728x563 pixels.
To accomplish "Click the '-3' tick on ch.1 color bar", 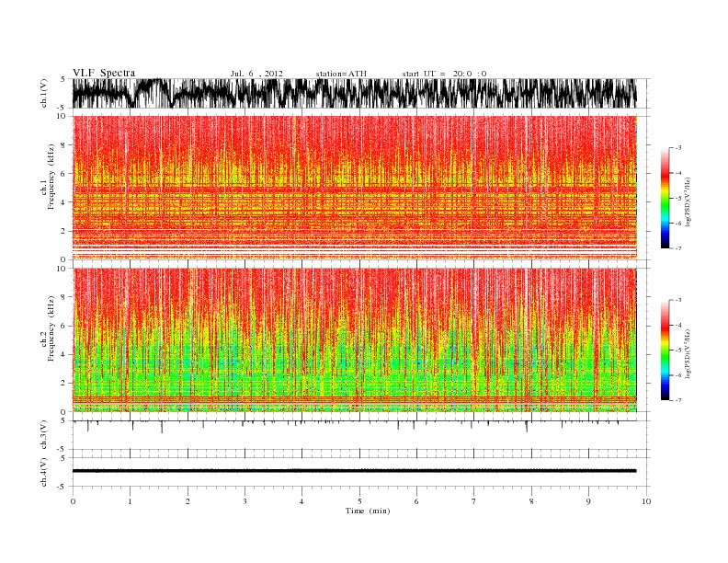I will pos(678,148).
